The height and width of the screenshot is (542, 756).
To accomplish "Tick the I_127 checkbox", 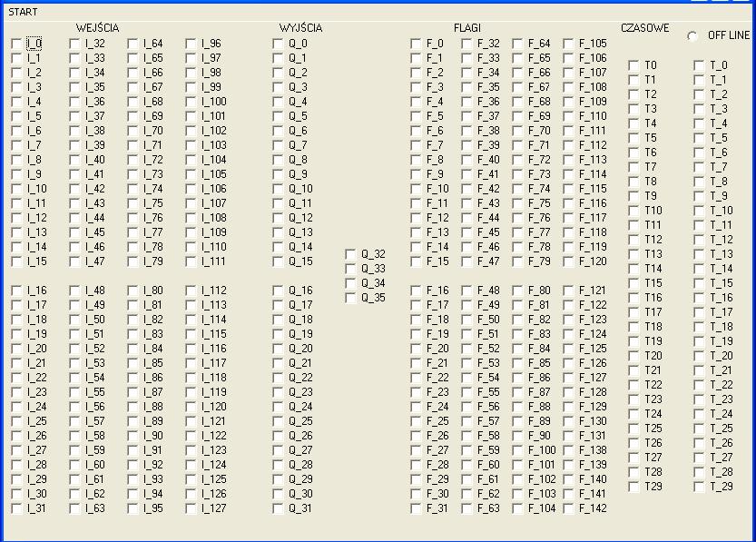I will tap(191, 508).
